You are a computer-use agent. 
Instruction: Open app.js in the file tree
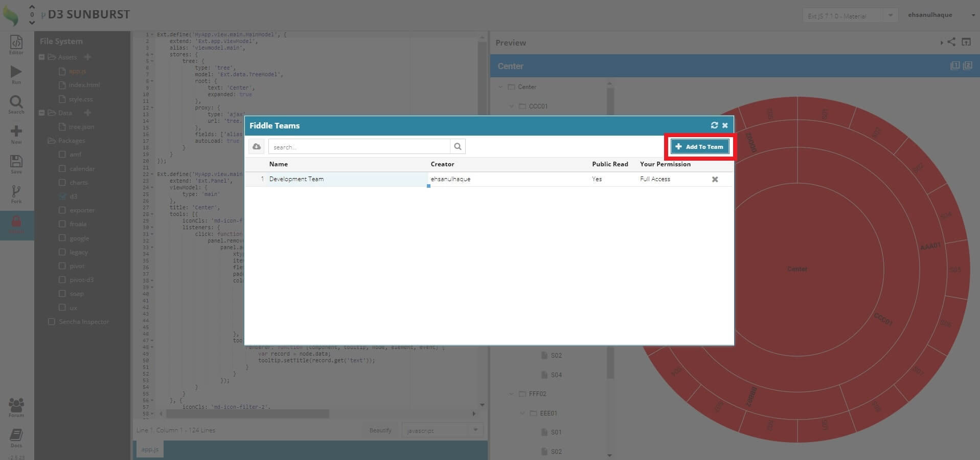pyautogui.click(x=77, y=71)
